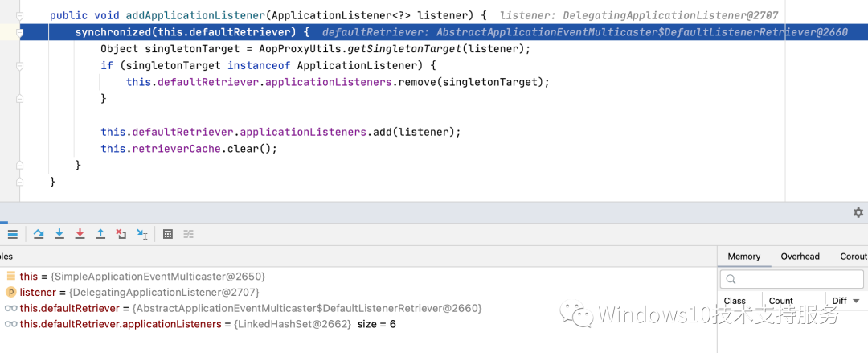
Task: Collapse the synchronized block fold marker
Action: click(x=20, y=33)
